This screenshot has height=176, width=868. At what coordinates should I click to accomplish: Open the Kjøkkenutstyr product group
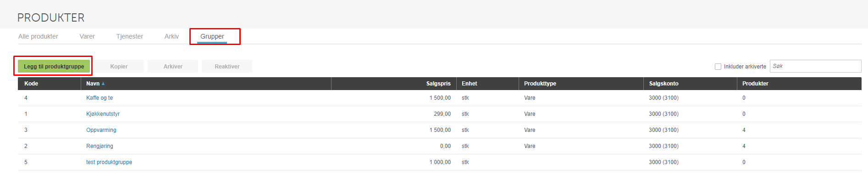(103, 114)
